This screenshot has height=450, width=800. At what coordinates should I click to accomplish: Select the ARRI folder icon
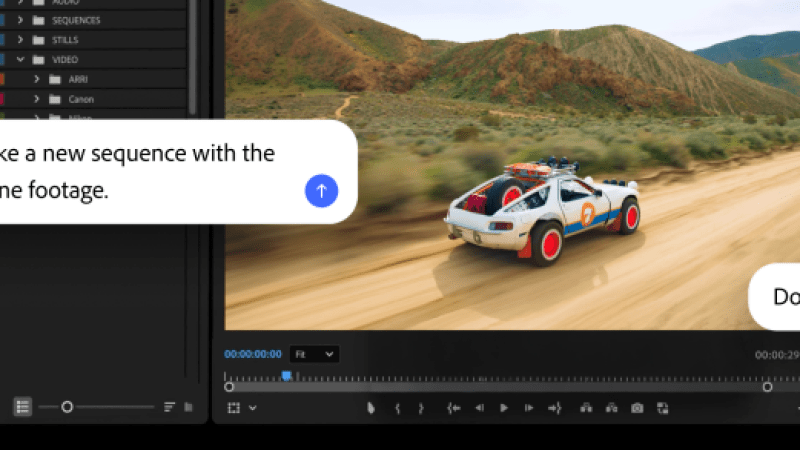coord(55,80)
